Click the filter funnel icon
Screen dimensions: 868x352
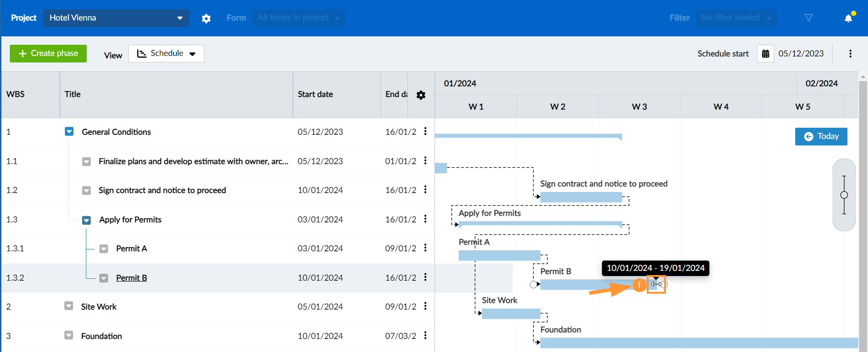click(809, 18)
